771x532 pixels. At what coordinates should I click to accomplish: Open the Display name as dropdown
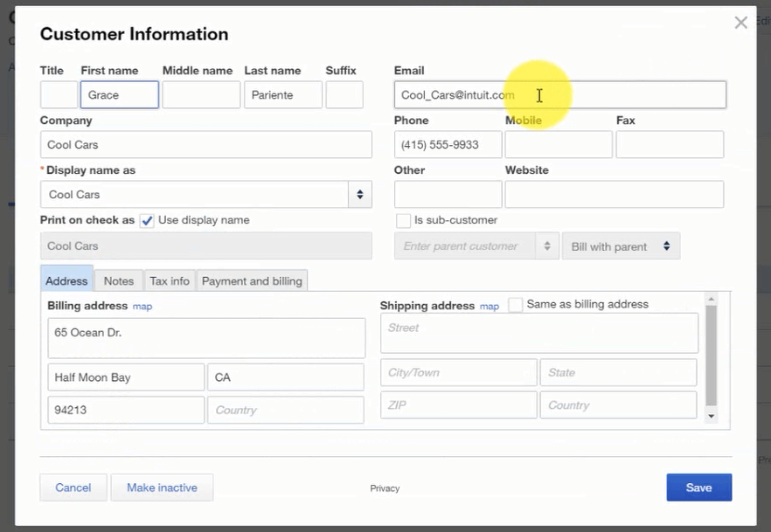click(x=358, y=194)
